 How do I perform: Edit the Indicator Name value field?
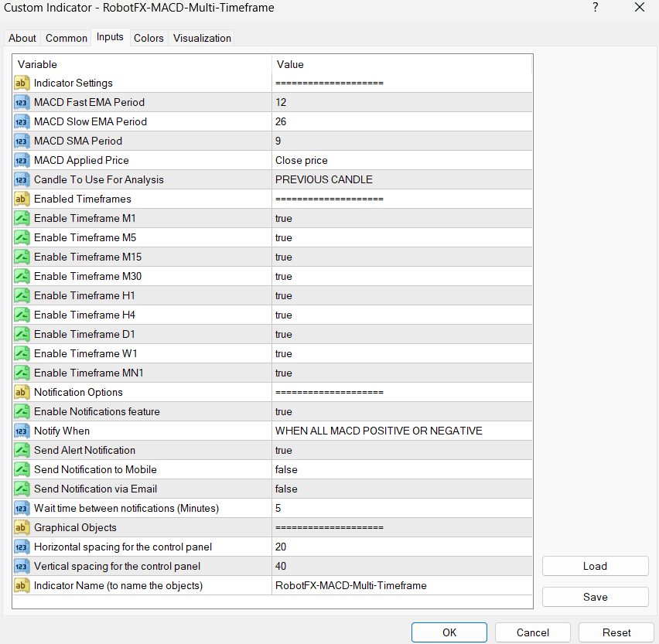point(401,585)
